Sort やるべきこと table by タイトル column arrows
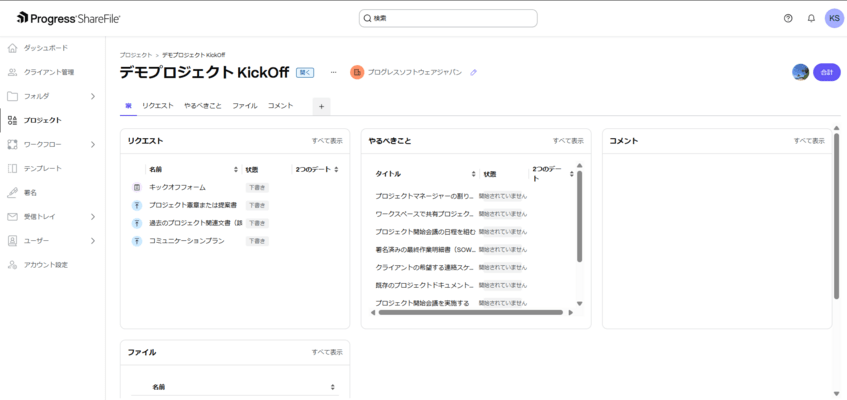This screenshot has width=847, height=400. click(474, 174)
